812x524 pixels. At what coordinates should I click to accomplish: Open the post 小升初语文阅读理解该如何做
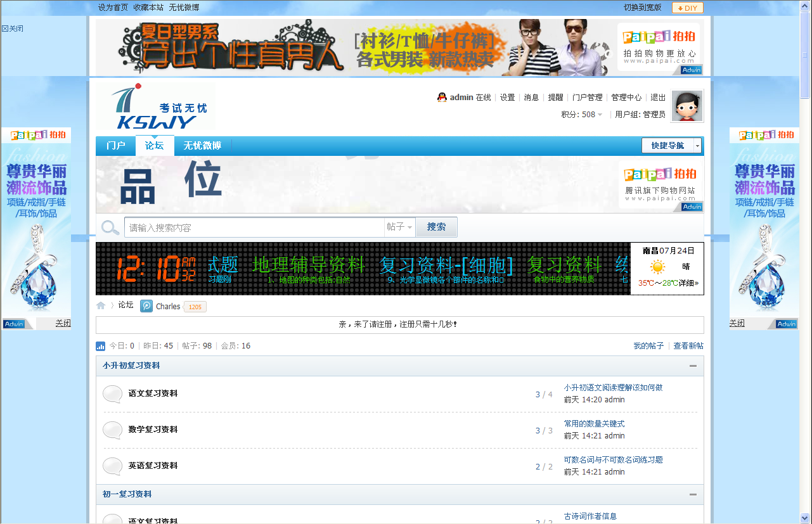614,388
